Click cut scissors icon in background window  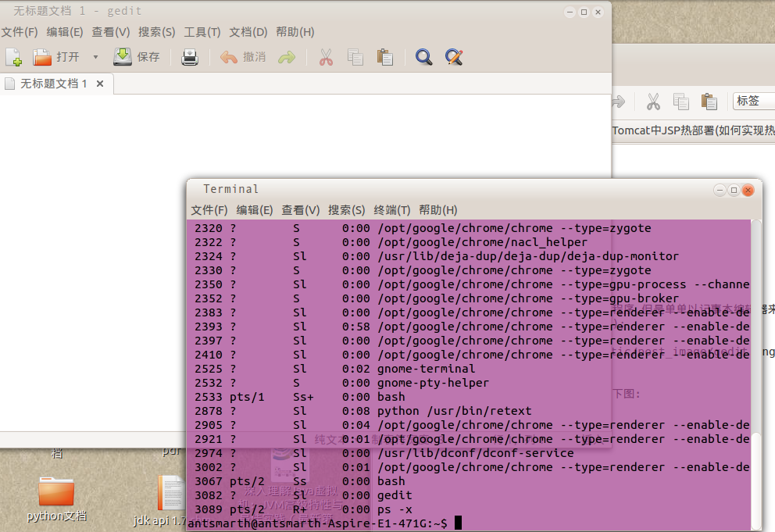pos(653,102)
